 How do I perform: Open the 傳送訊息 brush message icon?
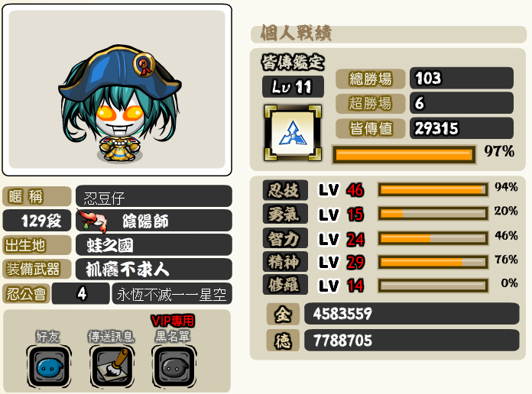[112, 367]
